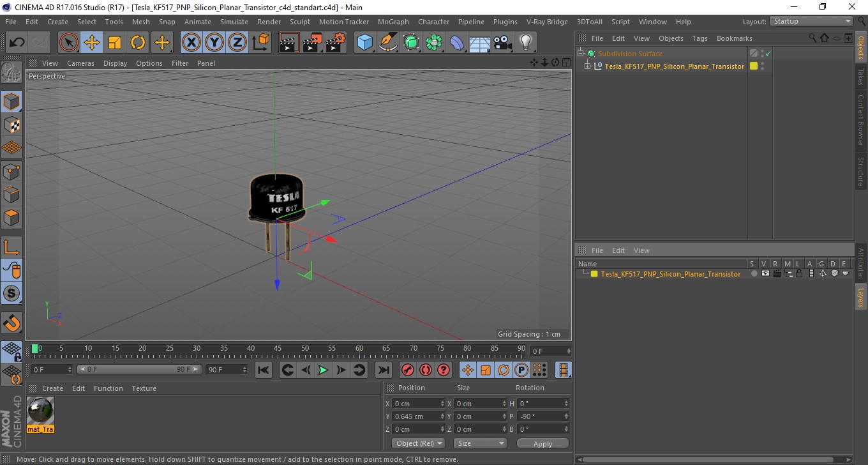Image resolution: width=868 pixels, height=465 pixels.
Task: Toggle Position keyframe recording
Action: tap(468, 370)
